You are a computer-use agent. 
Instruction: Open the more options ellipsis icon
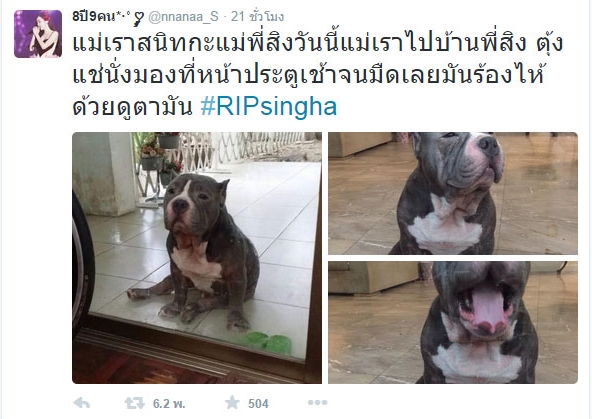pos(318,403)
